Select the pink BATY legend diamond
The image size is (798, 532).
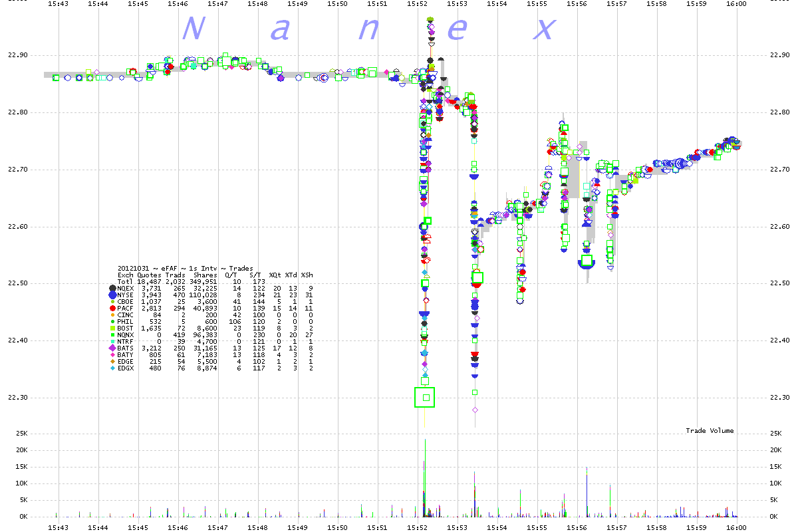point(112,354)
